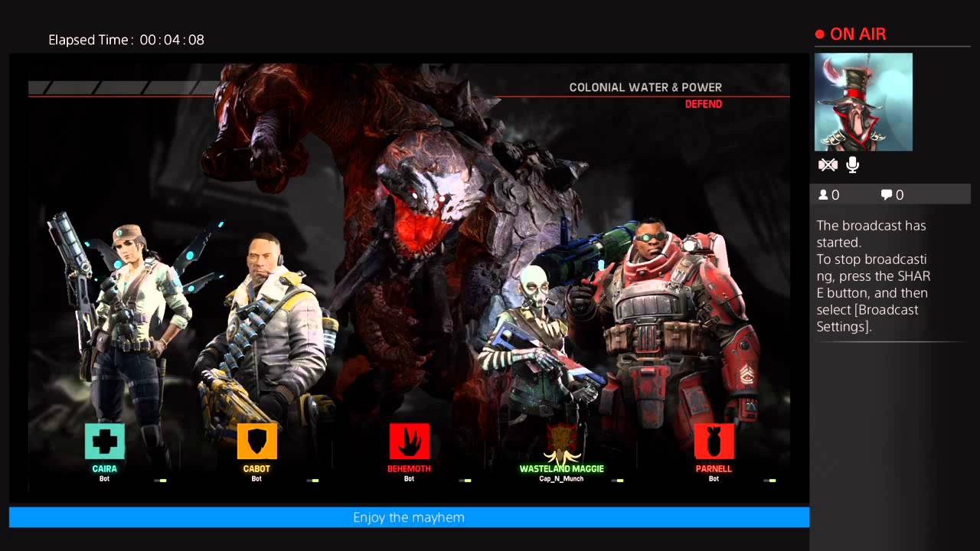Click the microphone status icon

pyautogui.click(x=852, y=165)
